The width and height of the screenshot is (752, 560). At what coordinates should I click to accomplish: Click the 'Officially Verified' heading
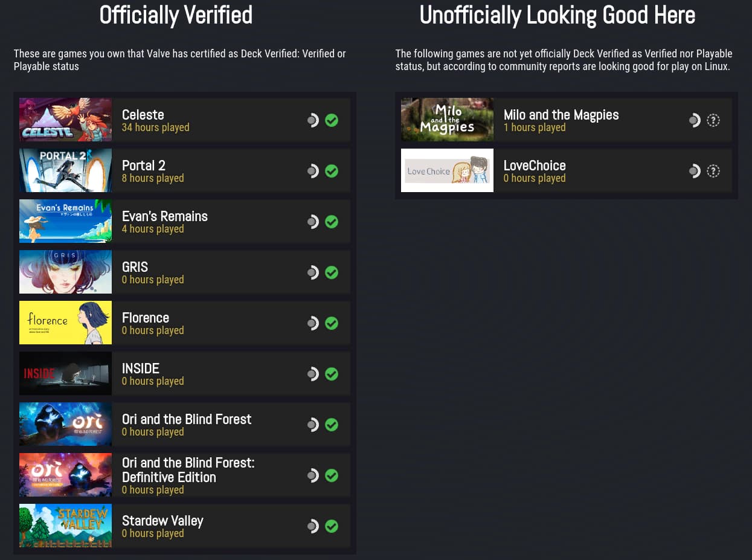pos(176,15)
